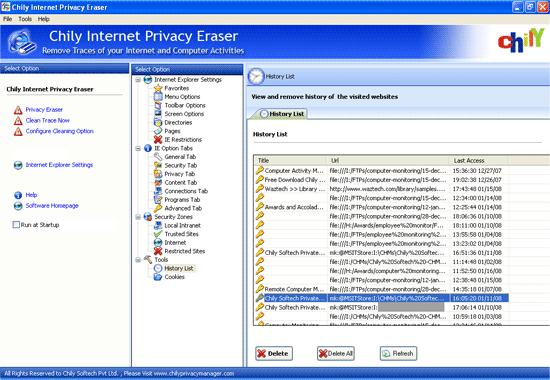Select Connections Tab in the tree
The width and height of the screenshot is (550, 380).
point(186,191)
